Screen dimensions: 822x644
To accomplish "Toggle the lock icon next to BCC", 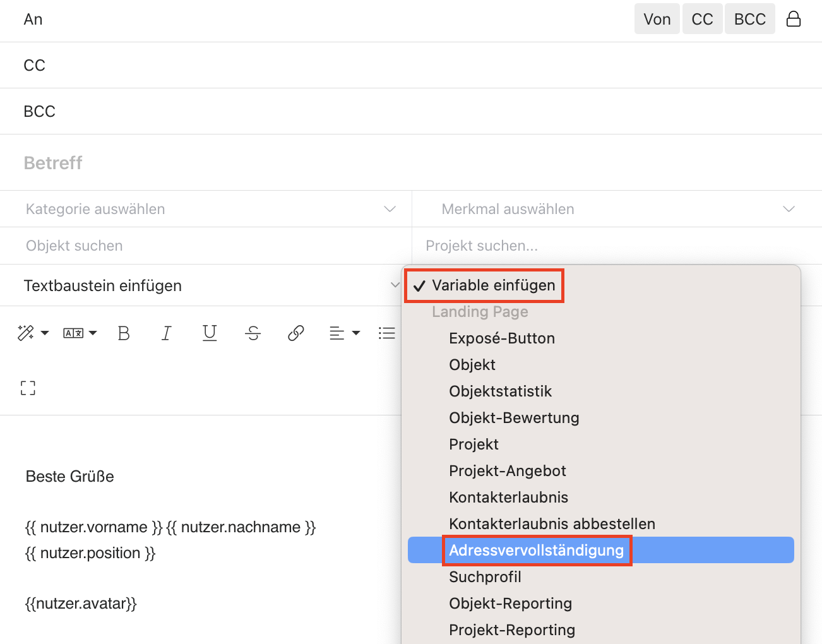I will tap(794, 19).
